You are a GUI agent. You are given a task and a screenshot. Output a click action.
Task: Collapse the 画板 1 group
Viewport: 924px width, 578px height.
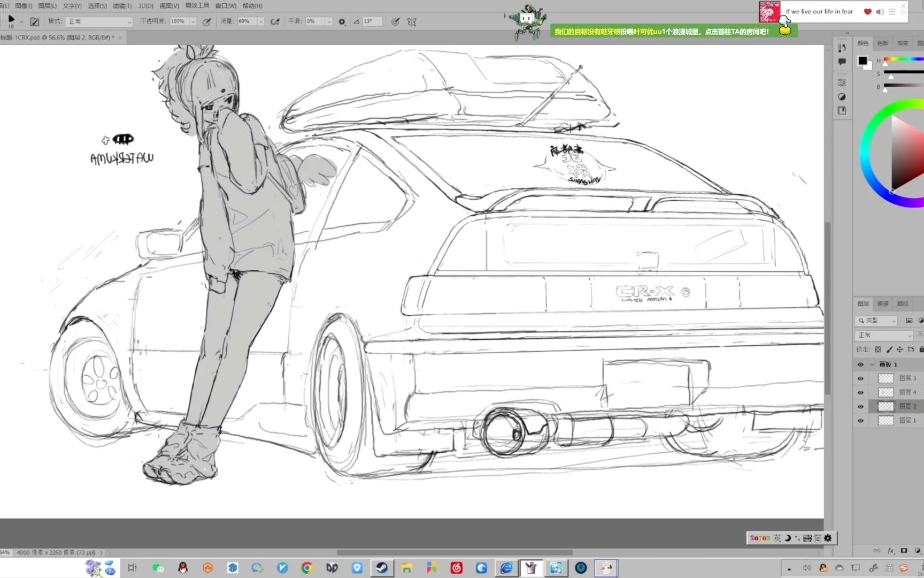(x=872, y=364)
